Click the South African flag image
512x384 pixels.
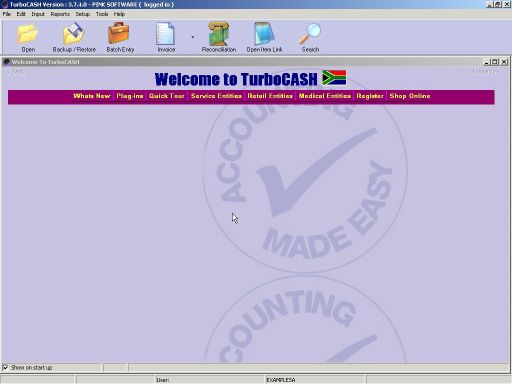(x=334, y=78)
